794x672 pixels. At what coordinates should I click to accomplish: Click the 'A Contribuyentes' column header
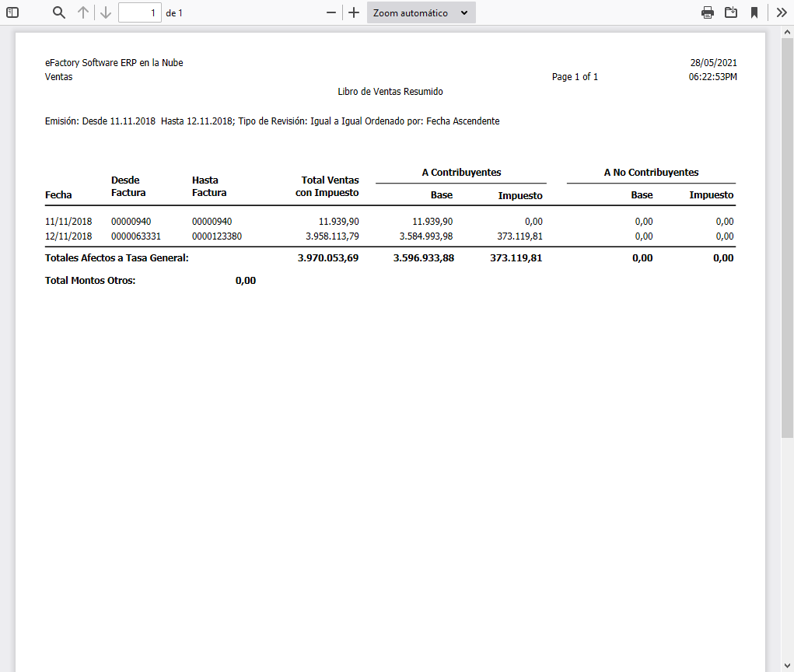point(462,172)
